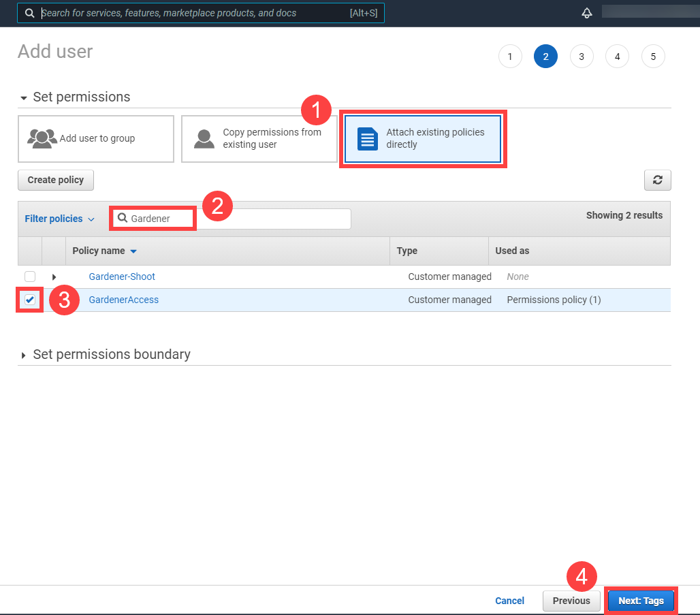
Task: Click the magnifier icon in top search bar
Action: click(30, 13)
